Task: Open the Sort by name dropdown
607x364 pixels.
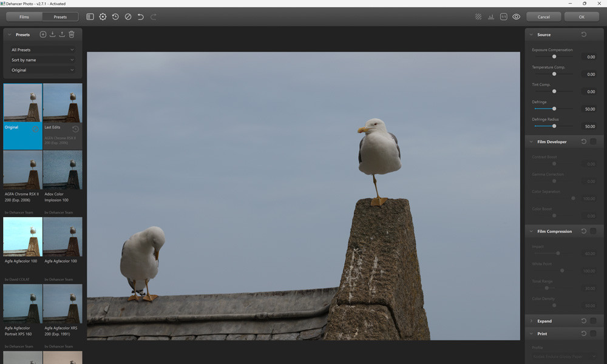Action: [x=42, y=60]
